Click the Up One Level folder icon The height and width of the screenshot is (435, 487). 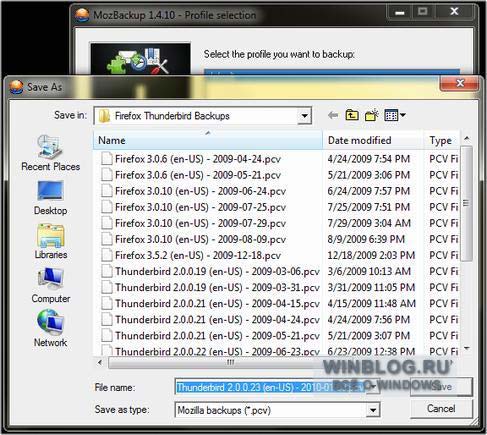pos(352,115)
